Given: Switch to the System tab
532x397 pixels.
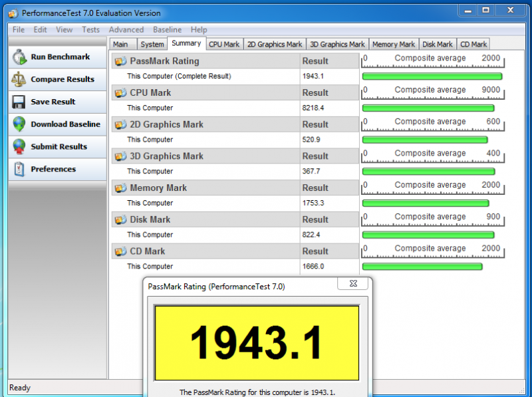Looking at the screenshot, I should pos(152,44).
